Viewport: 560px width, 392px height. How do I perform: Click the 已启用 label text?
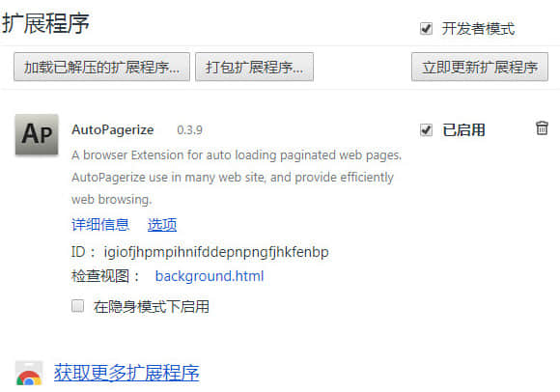coord(463,130)
